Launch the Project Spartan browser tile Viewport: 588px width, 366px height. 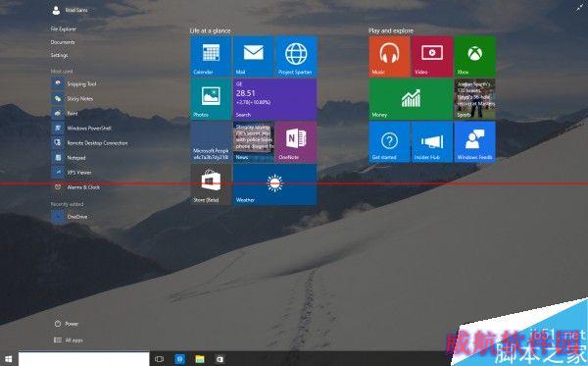point(296,56)
